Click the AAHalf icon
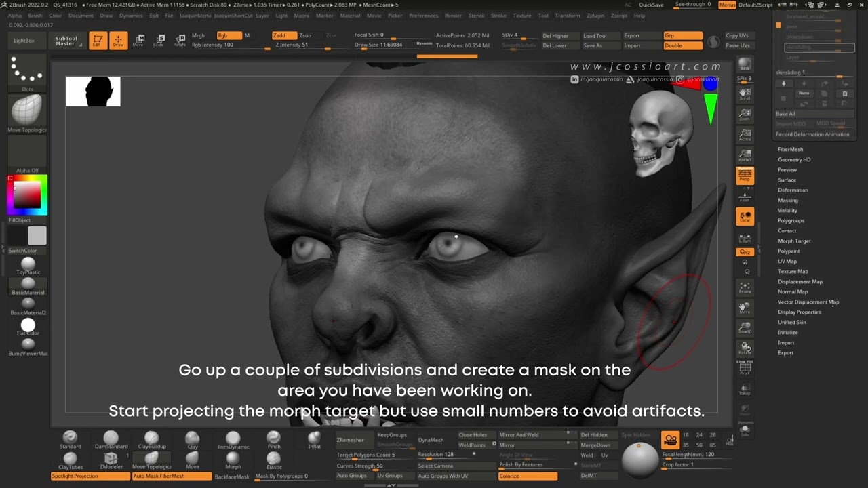This screenshot has height=488, width=868. [x=745, y=156]
